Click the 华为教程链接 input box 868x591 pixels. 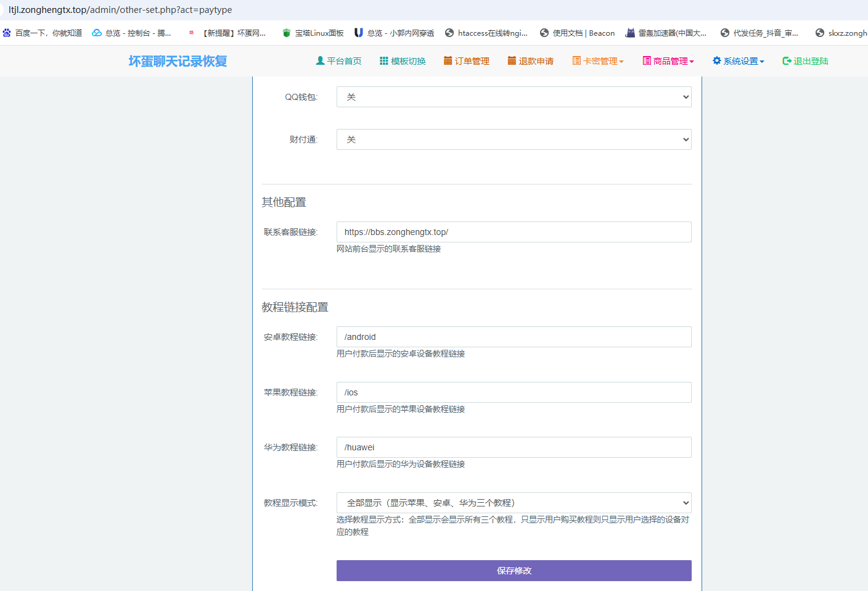(514, 447)
